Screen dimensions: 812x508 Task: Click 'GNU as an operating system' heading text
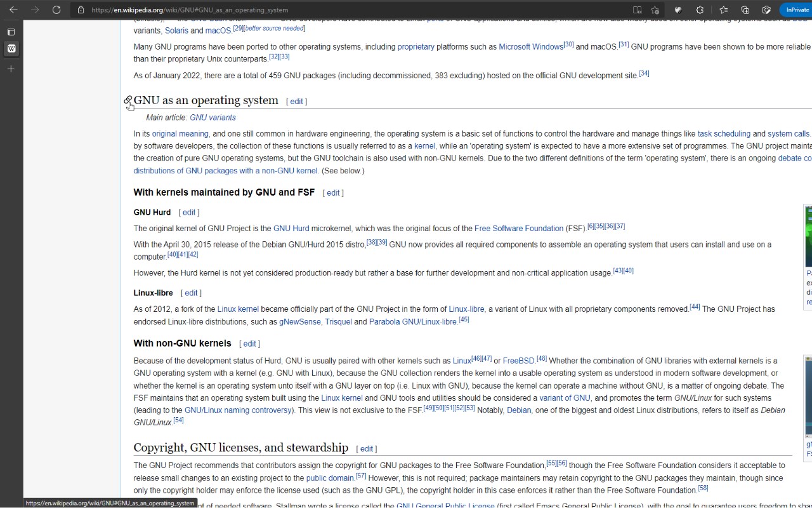[206, 100]
